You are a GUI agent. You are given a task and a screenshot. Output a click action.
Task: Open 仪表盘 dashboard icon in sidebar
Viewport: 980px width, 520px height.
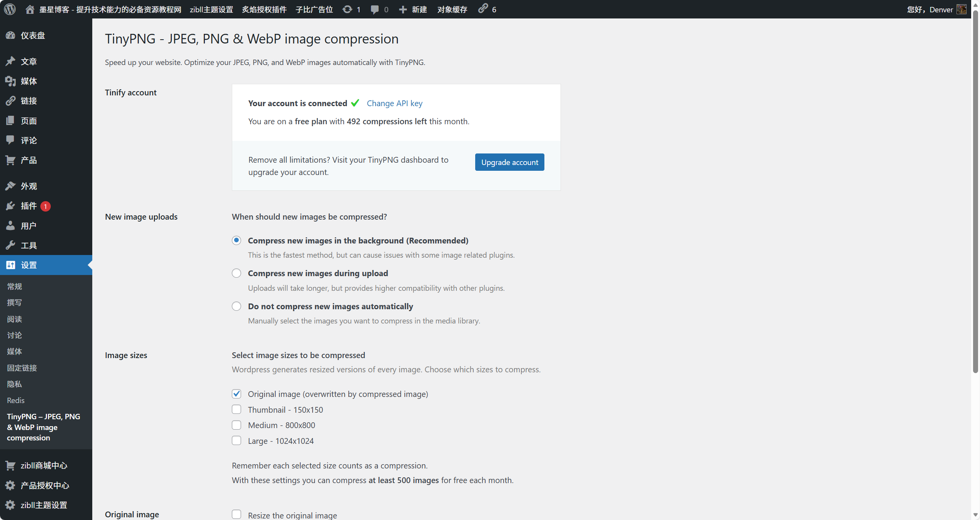tap(10, 35)
